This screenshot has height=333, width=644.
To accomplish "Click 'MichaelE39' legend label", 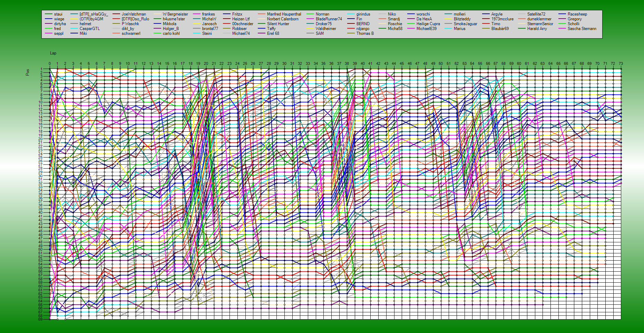I will click(x=427, y=29).
